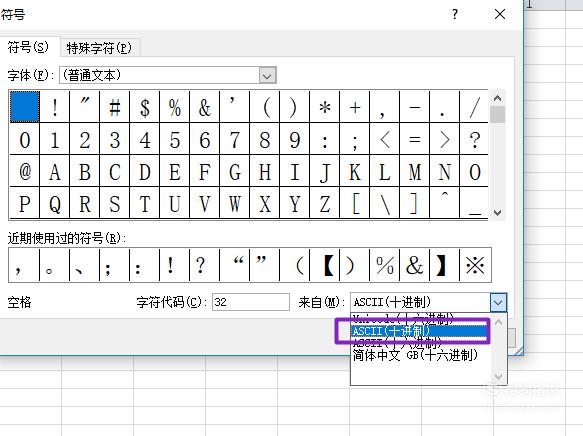
Task: Click the symbol grid scrollbar thumb
Action: [497, 114]
